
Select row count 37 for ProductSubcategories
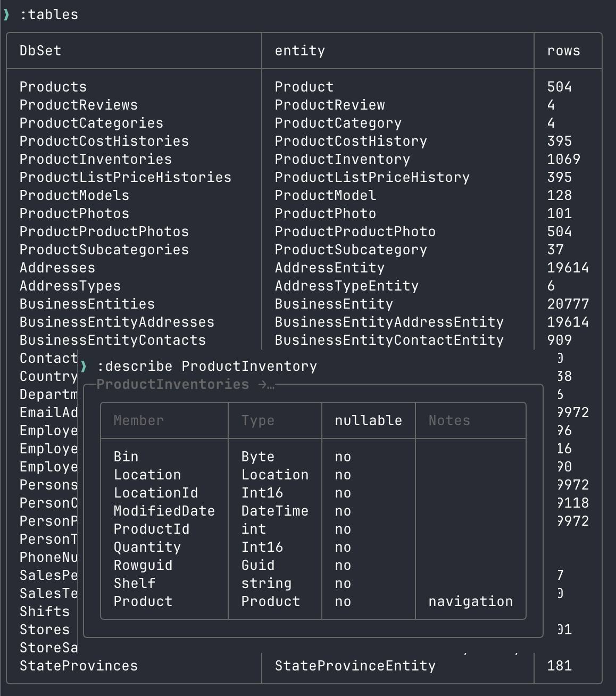[555, 250]
